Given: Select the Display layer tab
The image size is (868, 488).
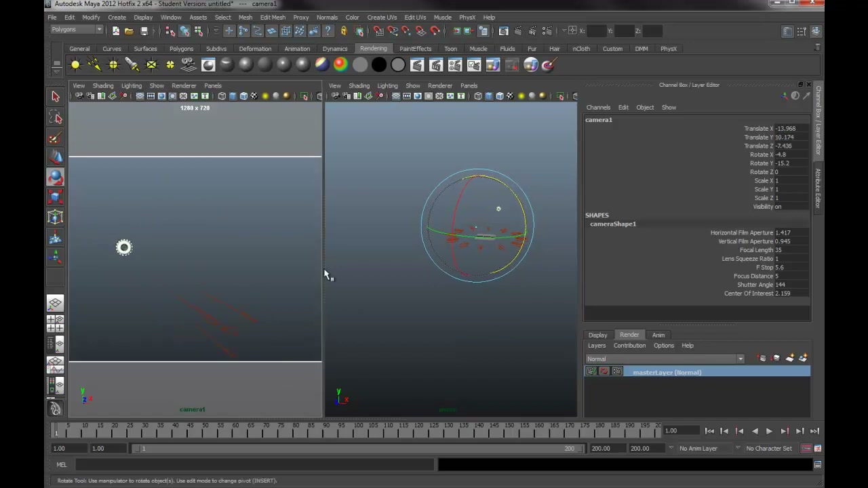Looking at the screenshot, I should pos(597,335).
